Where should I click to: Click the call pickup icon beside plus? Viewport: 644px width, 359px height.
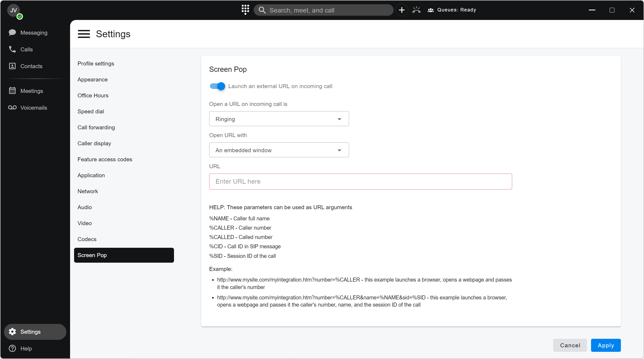pos(416,10)
